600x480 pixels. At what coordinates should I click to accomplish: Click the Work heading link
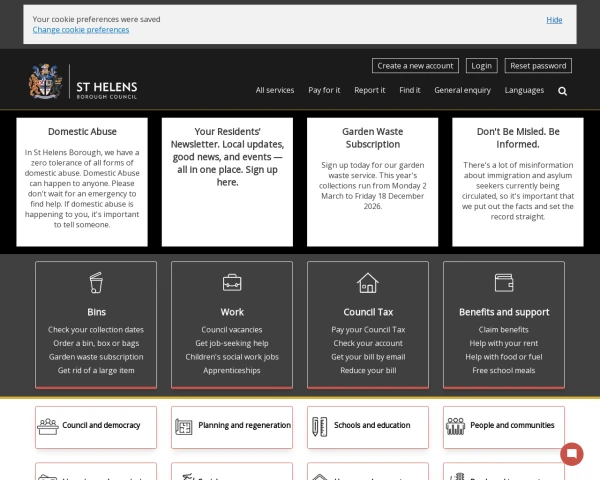pyautogui.click(x=232, y=312)
